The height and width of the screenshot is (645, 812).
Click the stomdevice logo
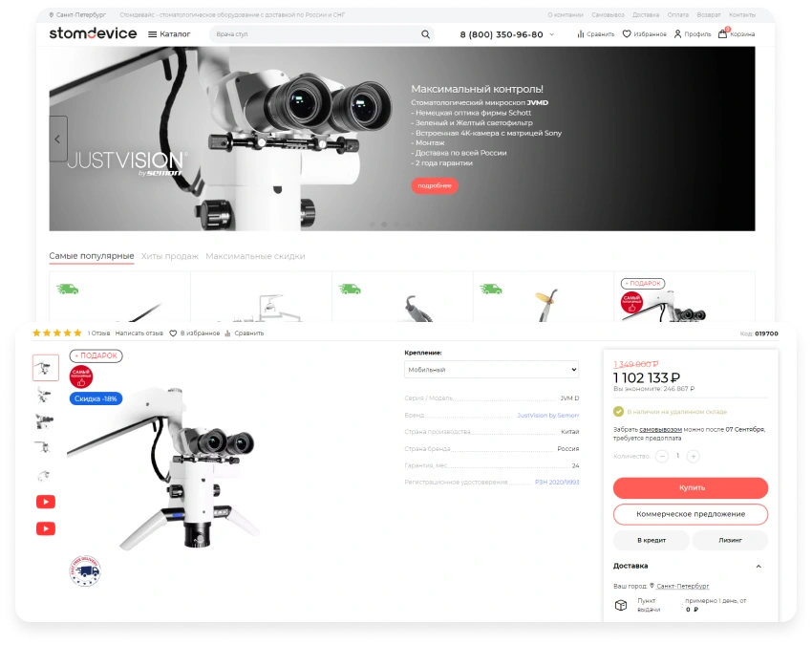[93, 33]
